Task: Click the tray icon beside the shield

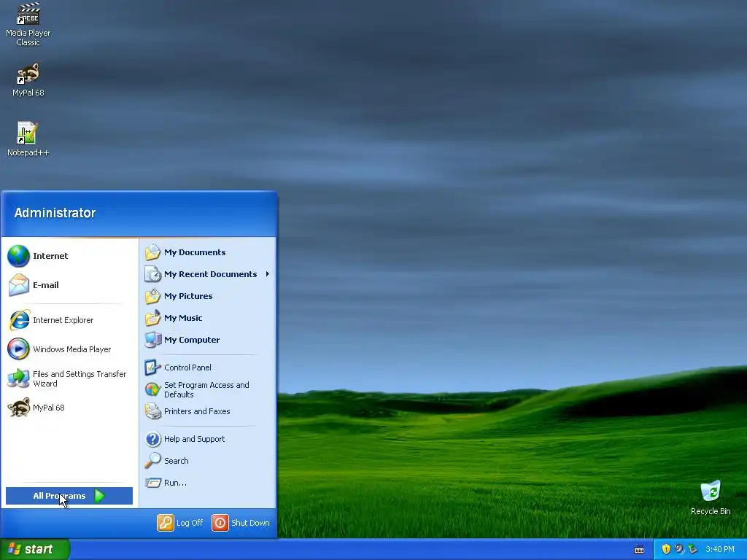Action: pyautogui.click(x=679, y=549)
